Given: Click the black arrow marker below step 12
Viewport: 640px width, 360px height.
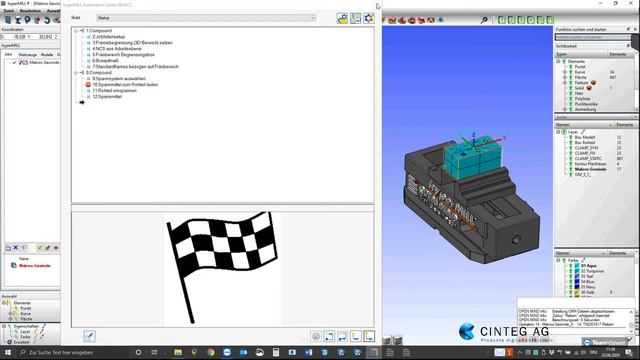Looking at the screenshot, I should coord(82,102).
